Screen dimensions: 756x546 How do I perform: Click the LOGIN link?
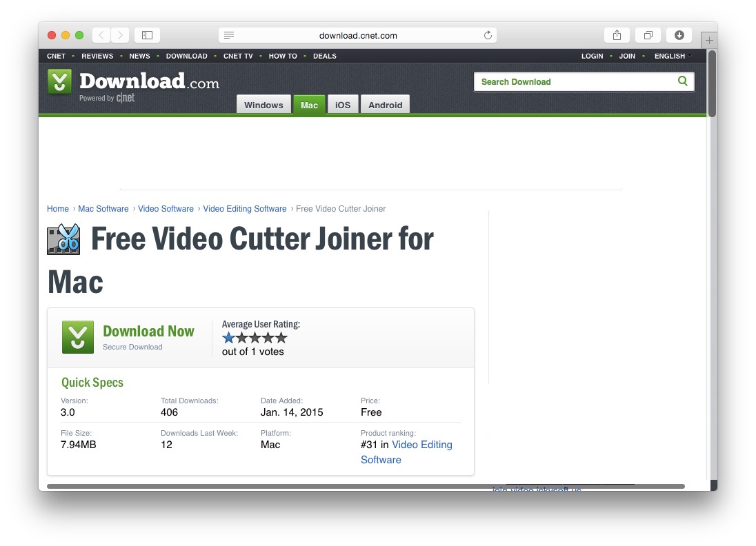(592, 56)
